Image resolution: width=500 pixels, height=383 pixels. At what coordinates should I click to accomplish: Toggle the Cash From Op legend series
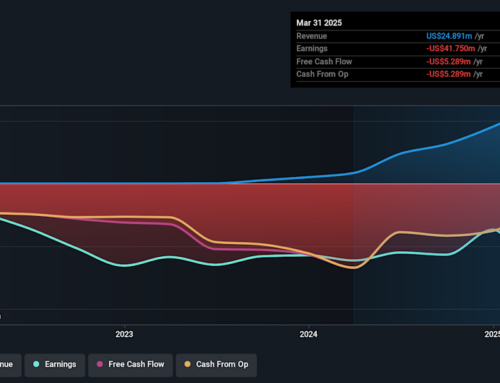tap(216, 365)
